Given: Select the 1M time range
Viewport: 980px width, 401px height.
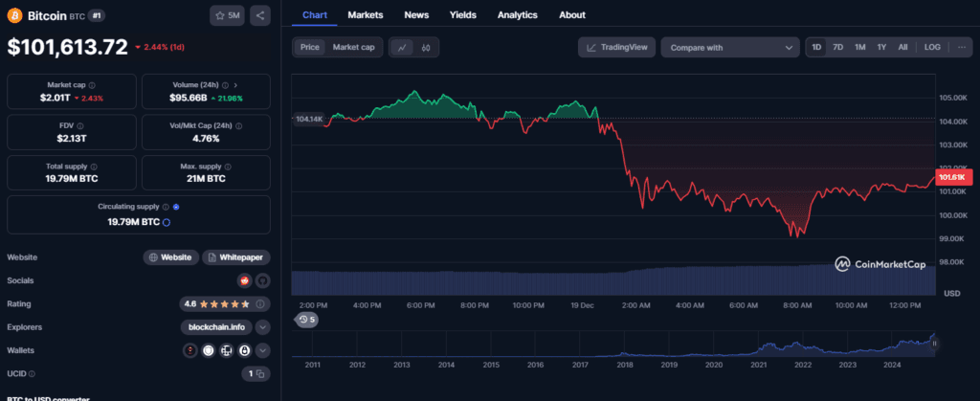Looking at the screenshot, I should coord(860,48).
